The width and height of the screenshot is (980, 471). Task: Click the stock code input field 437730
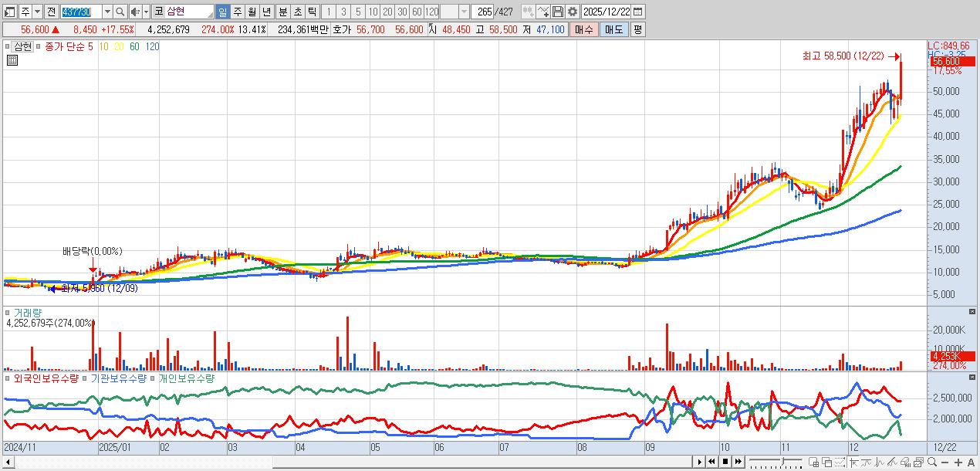[80, 12]
